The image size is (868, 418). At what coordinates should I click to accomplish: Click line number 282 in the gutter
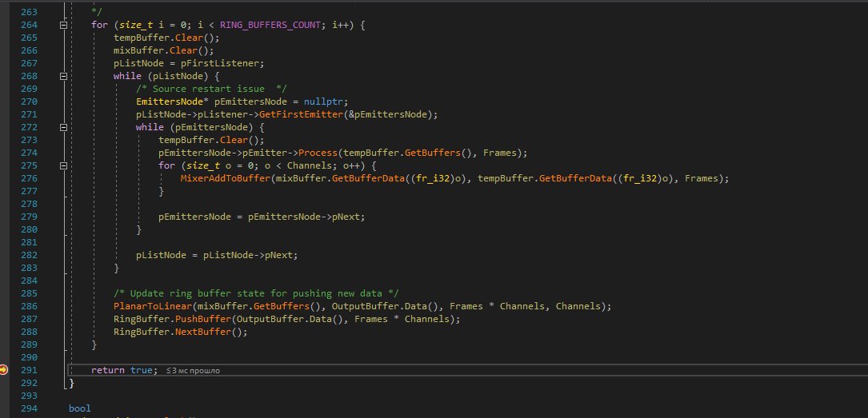coord(29,255)
